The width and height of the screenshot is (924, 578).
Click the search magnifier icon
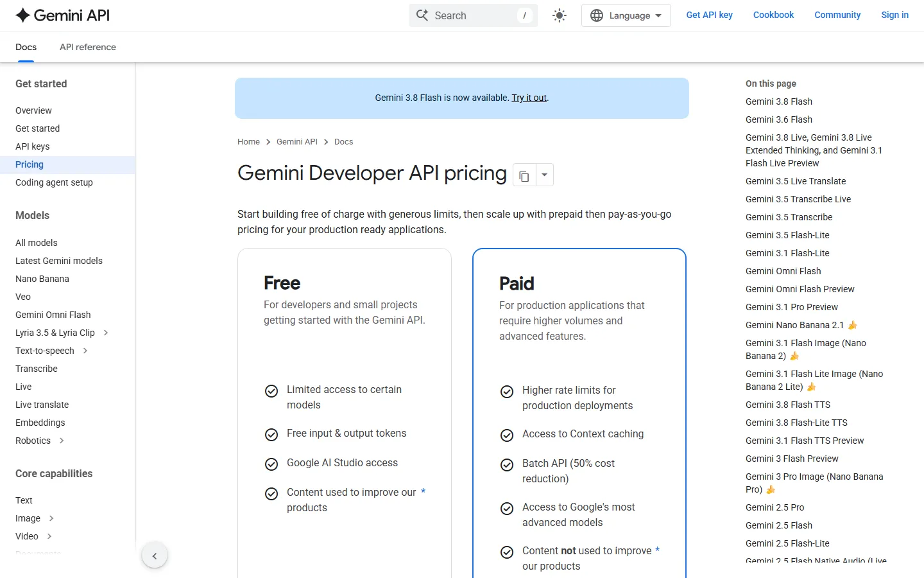click(x=422, y=15)
